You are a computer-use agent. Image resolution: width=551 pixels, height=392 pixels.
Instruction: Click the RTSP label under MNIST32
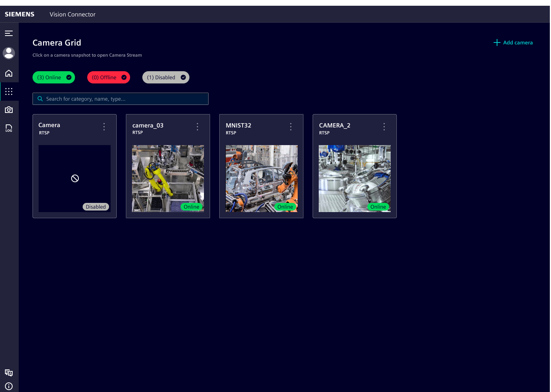tap(231, 133)
